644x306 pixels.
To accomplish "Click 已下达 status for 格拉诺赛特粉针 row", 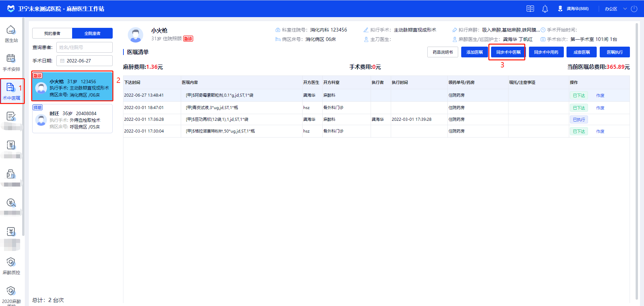I will pyautogui.click(x=579, y=131).
